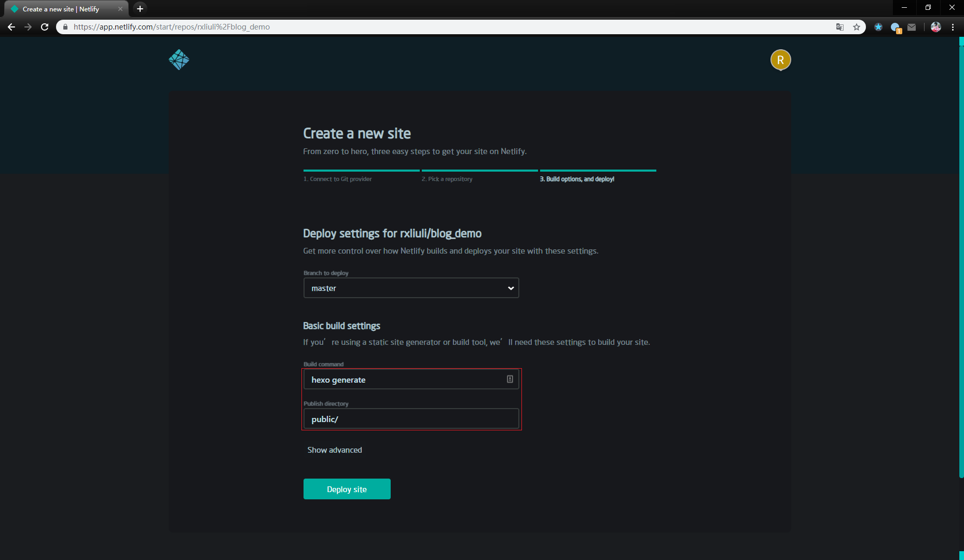Click the Create a new site heading

[357, 134]
